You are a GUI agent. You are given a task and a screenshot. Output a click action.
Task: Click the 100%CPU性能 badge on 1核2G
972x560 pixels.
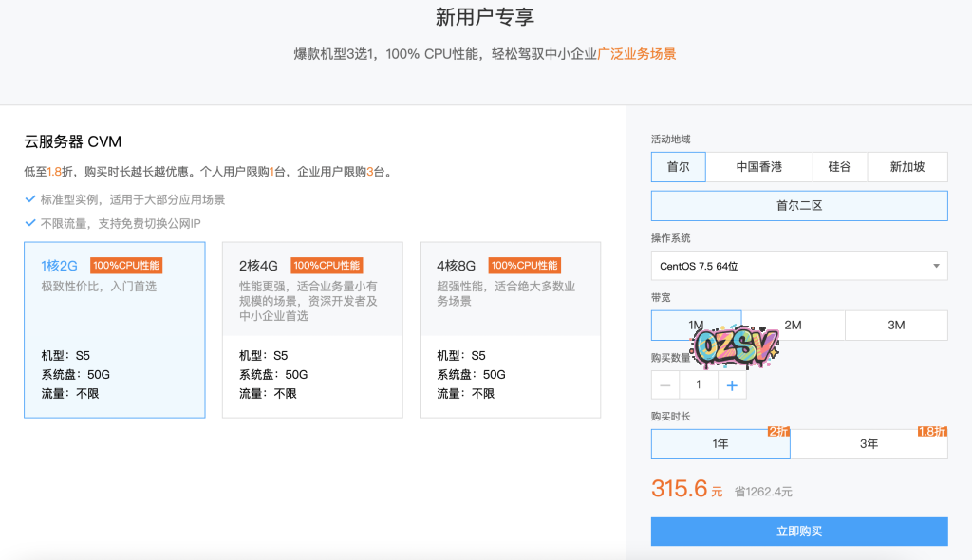126,266
